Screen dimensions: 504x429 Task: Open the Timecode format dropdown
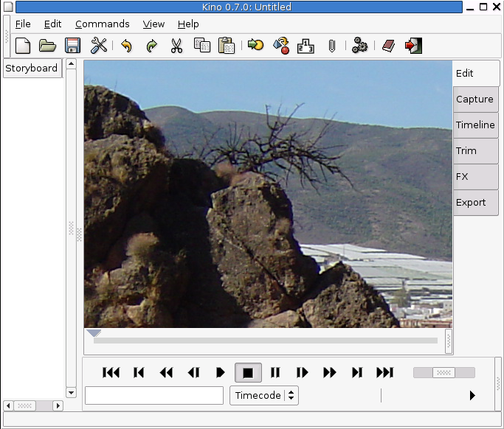coord(264,395)
